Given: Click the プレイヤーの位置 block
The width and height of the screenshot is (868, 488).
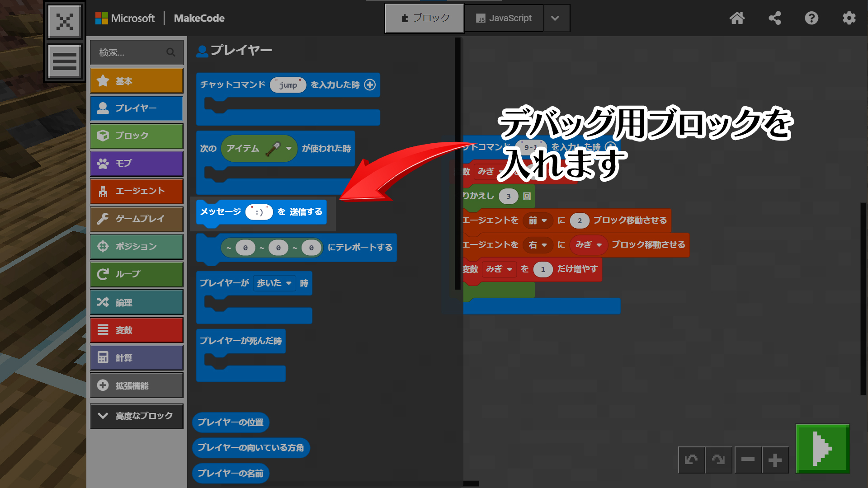Looking at the screenshot, I should pos(231,422).
